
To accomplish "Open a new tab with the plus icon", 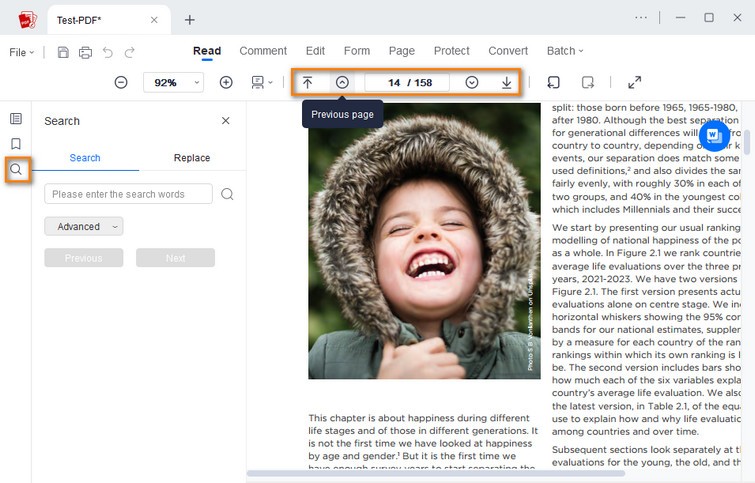I will (x=190, y=20).
